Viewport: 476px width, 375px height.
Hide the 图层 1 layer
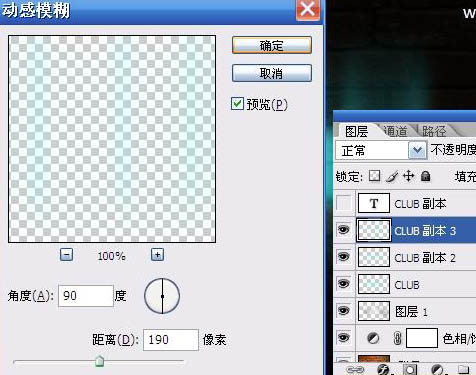344,311
